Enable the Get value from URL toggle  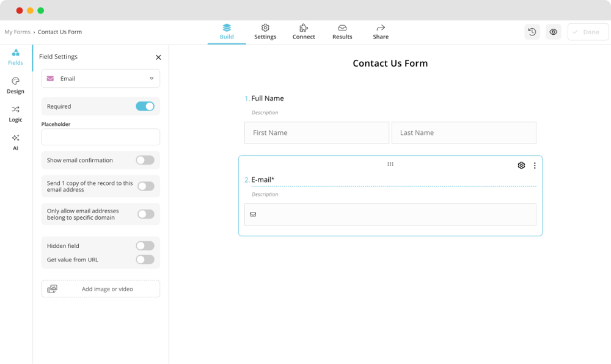click(x=145, y=260)
